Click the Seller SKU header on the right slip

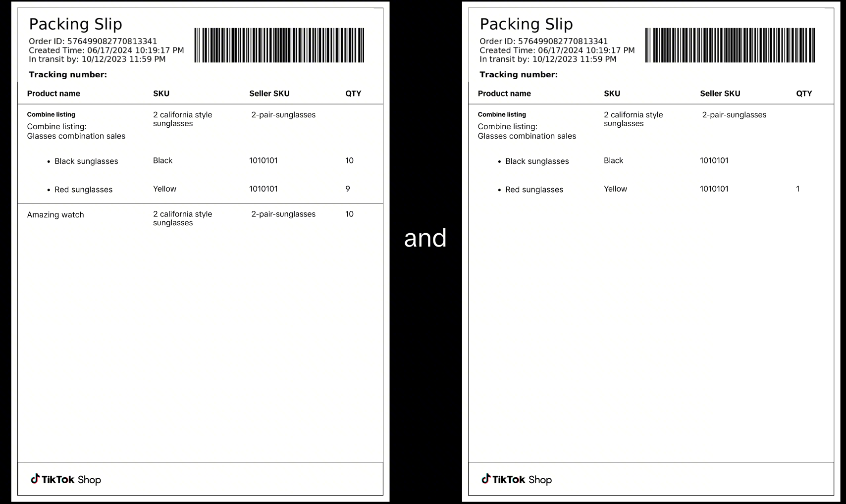tap(720, 94)
